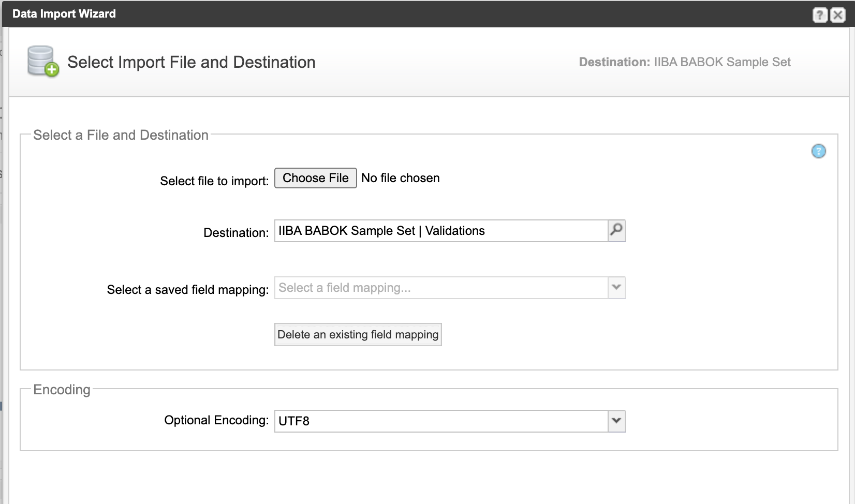The image size is (855, 504).
Task: Click the 'Select a saved field mapping:' label
Action: [188, 290]
